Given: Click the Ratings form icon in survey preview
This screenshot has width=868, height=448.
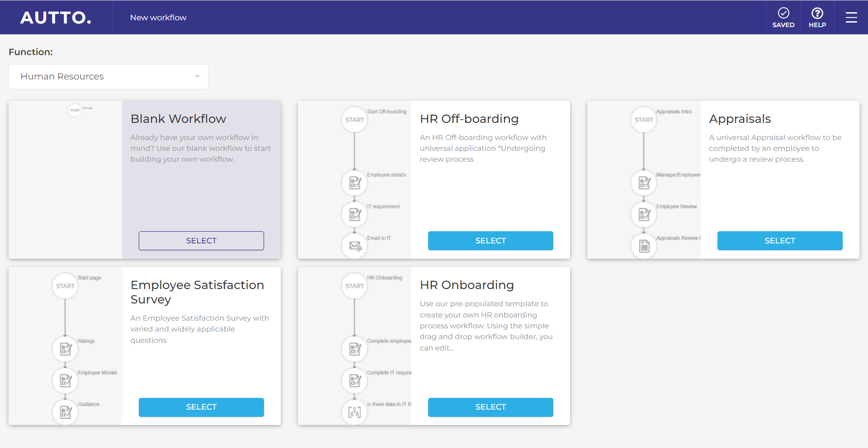Looking at the screenshot, I should pyautogui.click(x=66, y=349).
